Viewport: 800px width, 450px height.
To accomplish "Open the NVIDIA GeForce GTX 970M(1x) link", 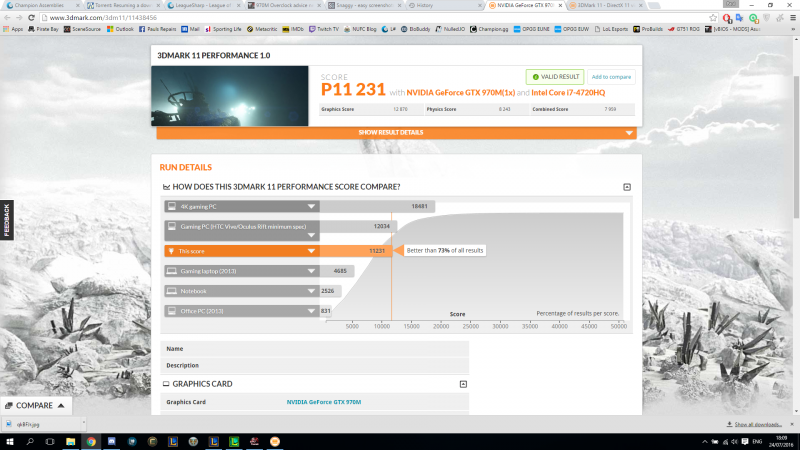I will (x=461, y=93).
